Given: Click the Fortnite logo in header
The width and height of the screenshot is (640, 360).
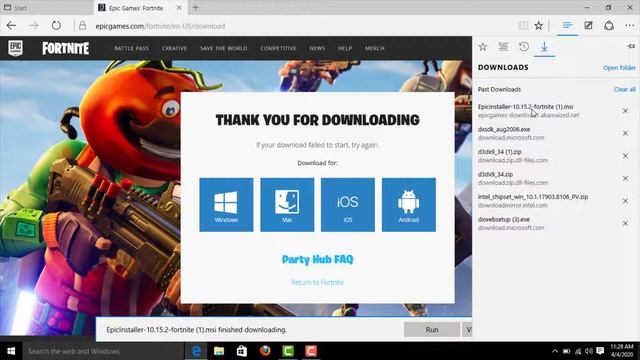Looking at the screenshot, I should 65,49.
